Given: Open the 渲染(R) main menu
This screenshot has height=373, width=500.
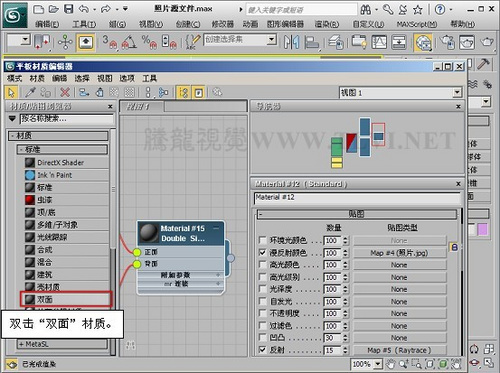Looking at the screenshot, I should click(x=326, y=24).
